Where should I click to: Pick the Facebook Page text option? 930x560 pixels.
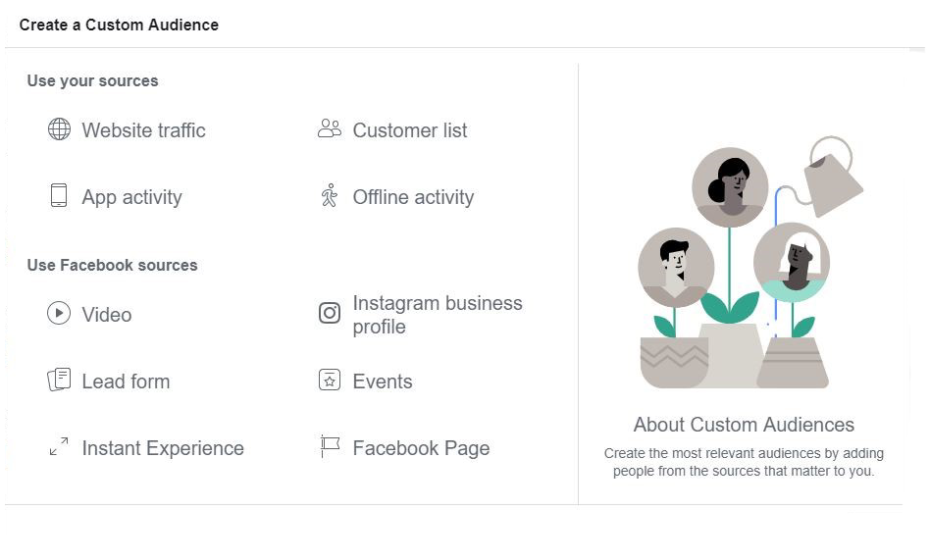point(421,448)
